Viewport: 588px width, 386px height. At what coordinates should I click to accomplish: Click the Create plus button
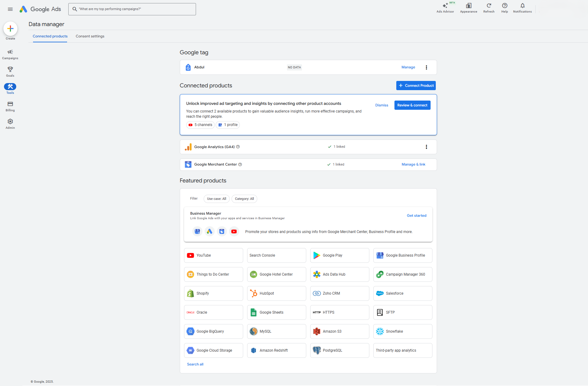point(10,29)
